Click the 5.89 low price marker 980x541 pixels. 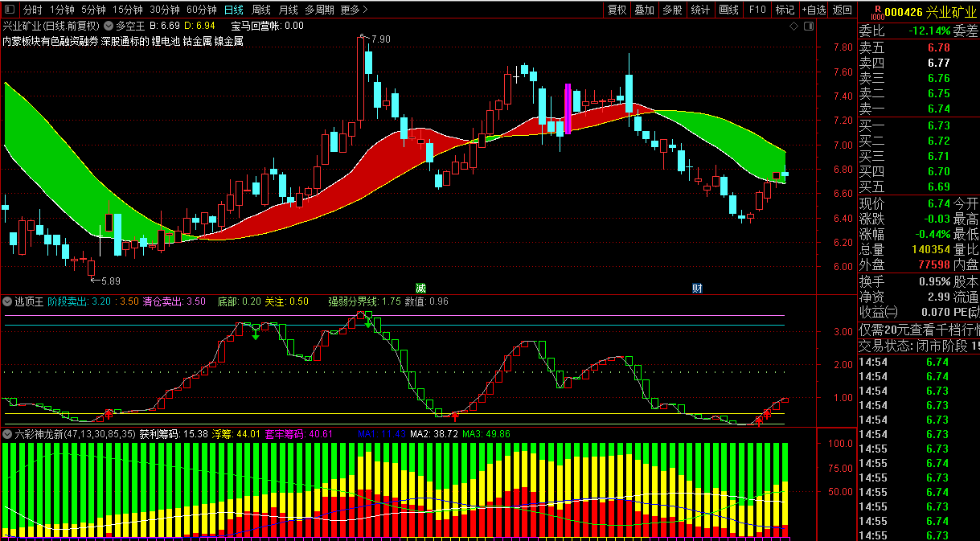105,281
